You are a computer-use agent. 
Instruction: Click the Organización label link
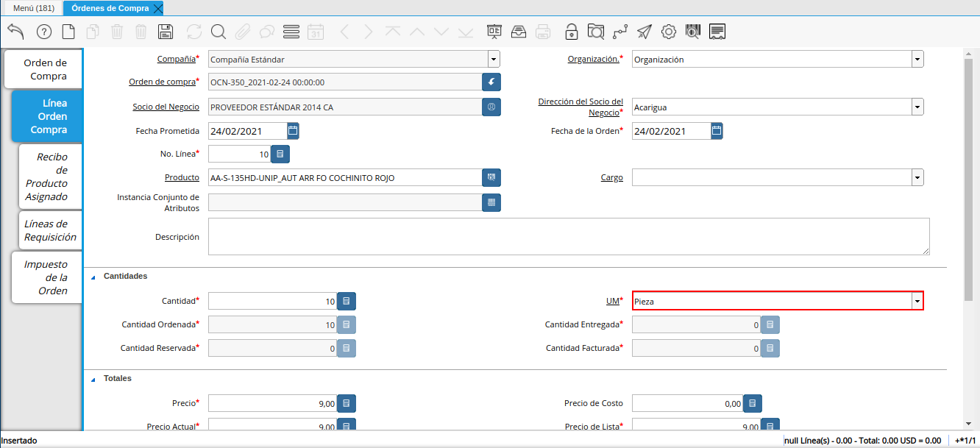593,59
